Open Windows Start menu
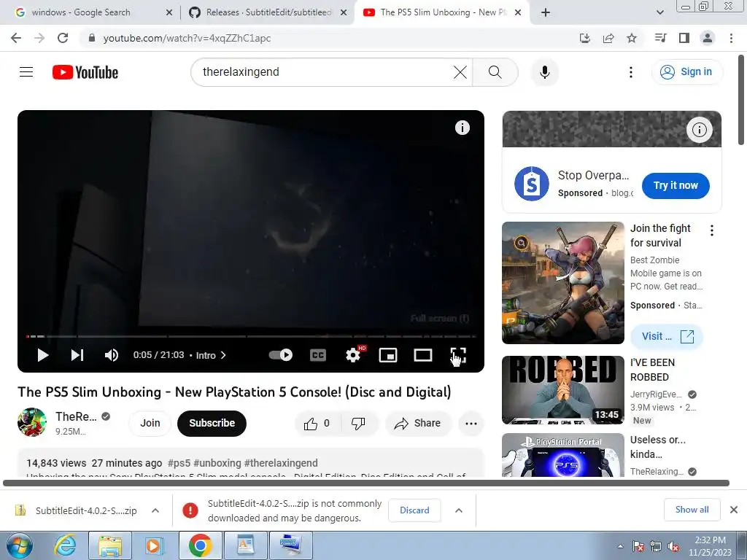Image resolution: width=747 pixels, height=560 pixels. pyautogui.click(x=19, y=545)
